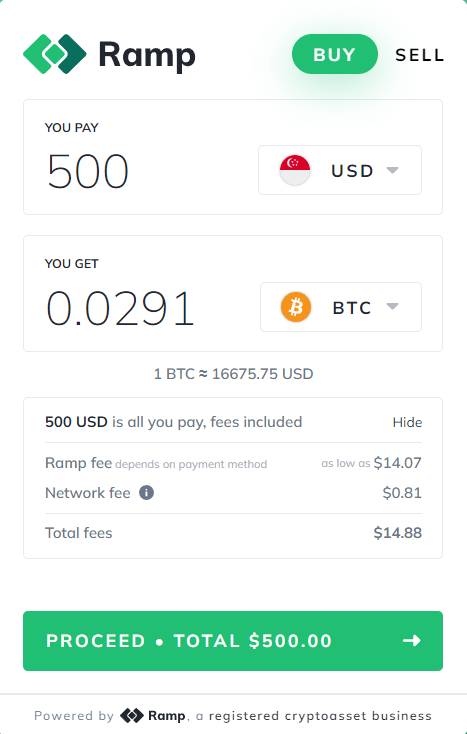This screenshot has height=734, width=467.
Task: Click the Ramp link in footer
Action: click(x=167, y=716)
